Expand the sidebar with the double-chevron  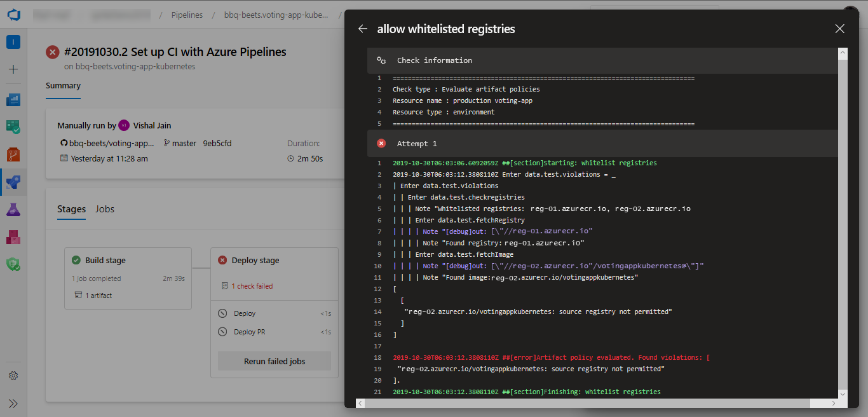click(13, 403)
